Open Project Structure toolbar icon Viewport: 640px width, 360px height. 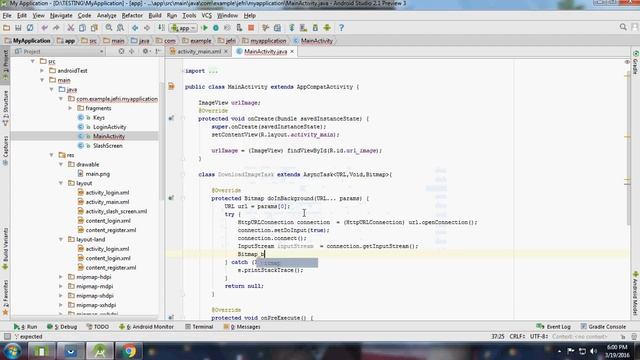tap(277, 28)
